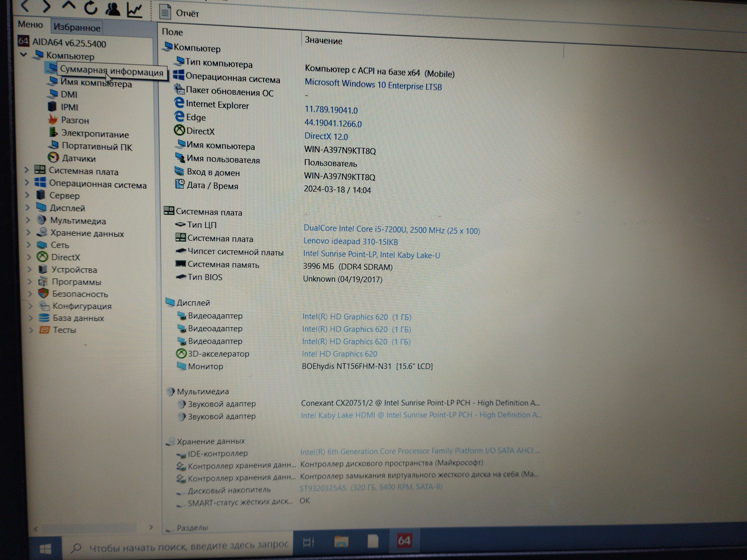Open File Explorer from the taskbar
The image size is (747, 560).
click(x=341, y=541)
